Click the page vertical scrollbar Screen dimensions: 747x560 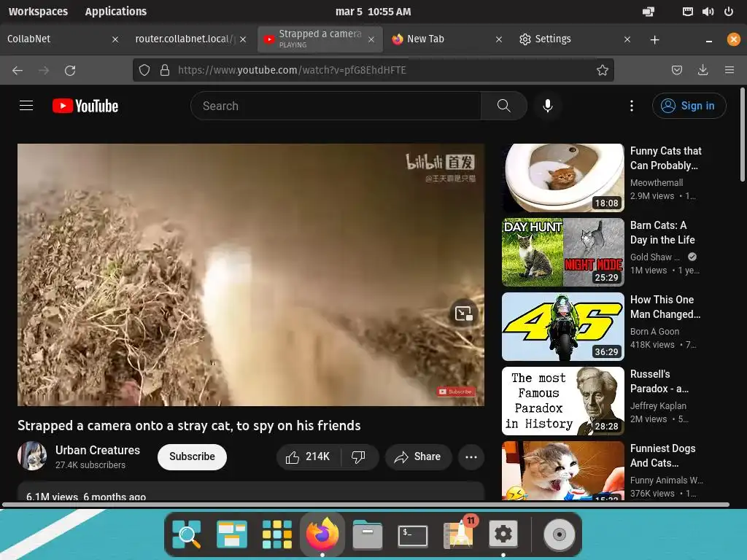(742, 134)
